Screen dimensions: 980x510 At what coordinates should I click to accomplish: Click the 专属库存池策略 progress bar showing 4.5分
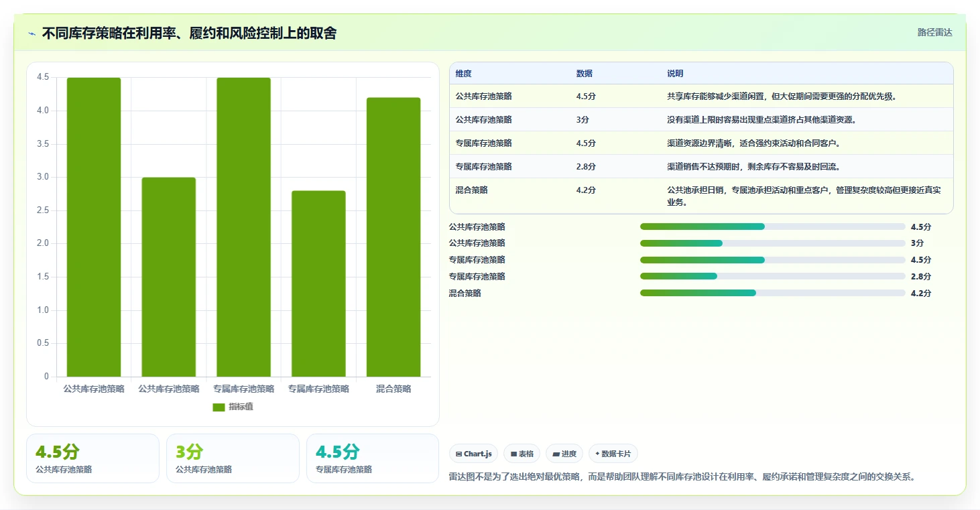pos(772,260)
